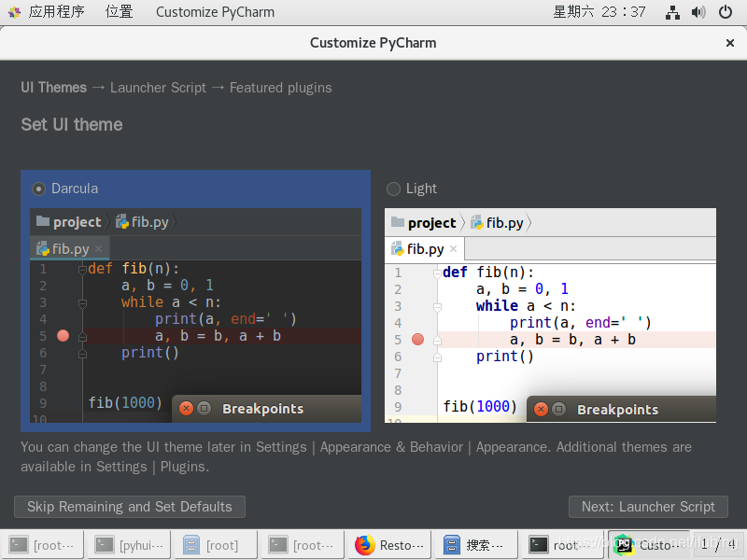This screenshot has height=560, width=747.
Task: Click the workspace switcher 1 / 4
Action: 719,544
